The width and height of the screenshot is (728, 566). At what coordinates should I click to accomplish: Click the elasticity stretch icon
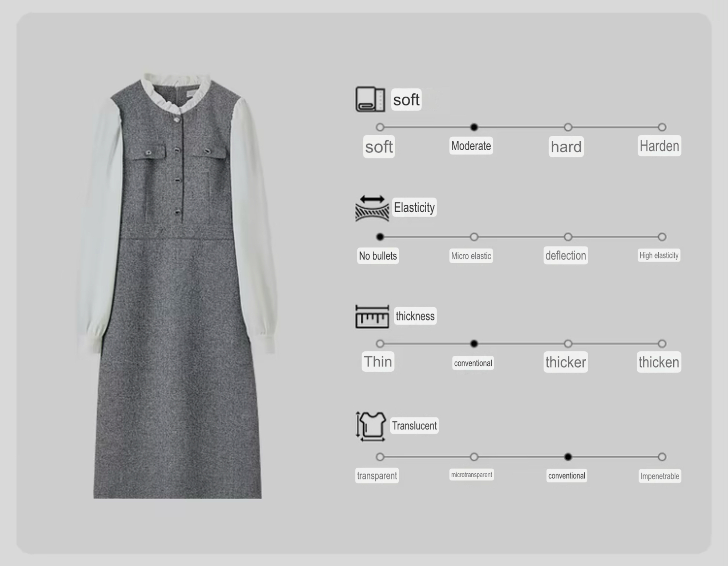pyautogui.click(x=372, y=208)
